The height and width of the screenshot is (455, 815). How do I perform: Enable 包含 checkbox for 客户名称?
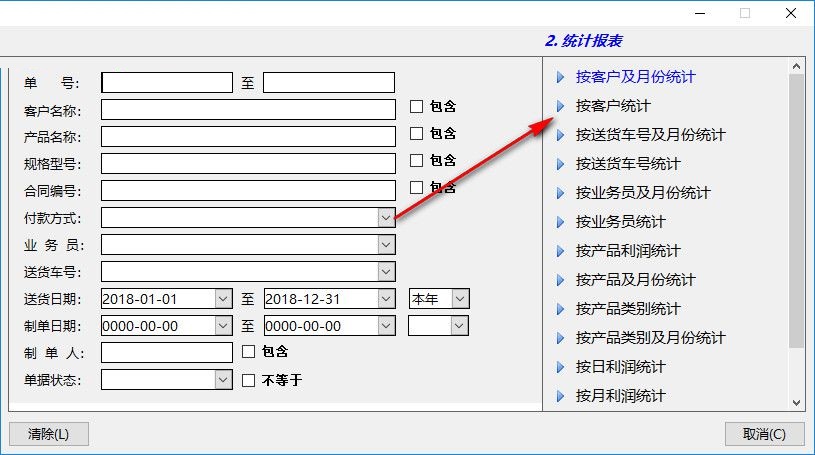416,107
